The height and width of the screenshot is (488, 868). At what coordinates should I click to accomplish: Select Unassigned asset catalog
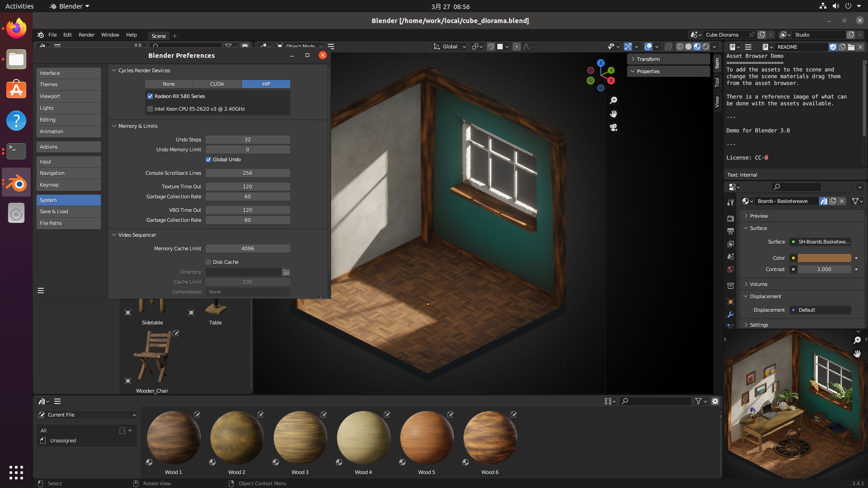(63, 441)
